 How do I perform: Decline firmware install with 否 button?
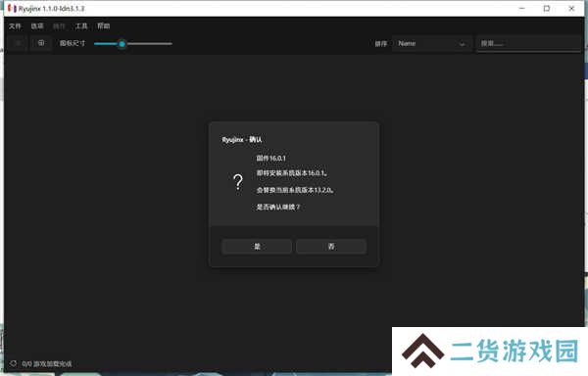point(331,247)
